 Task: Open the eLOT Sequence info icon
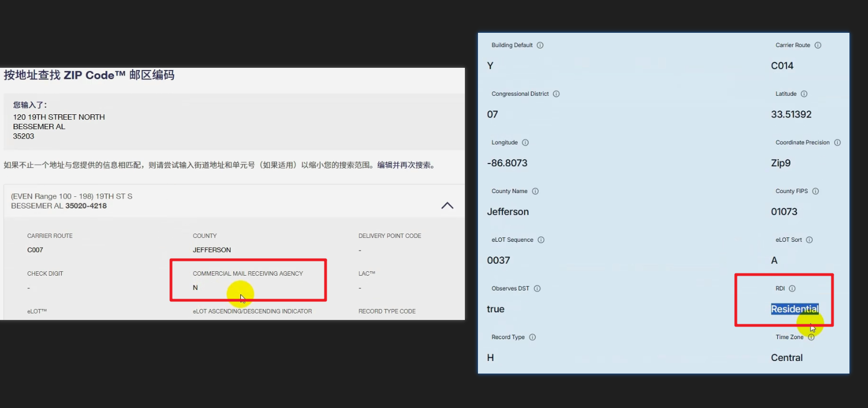pyautogui.click(x=541, y=240)
